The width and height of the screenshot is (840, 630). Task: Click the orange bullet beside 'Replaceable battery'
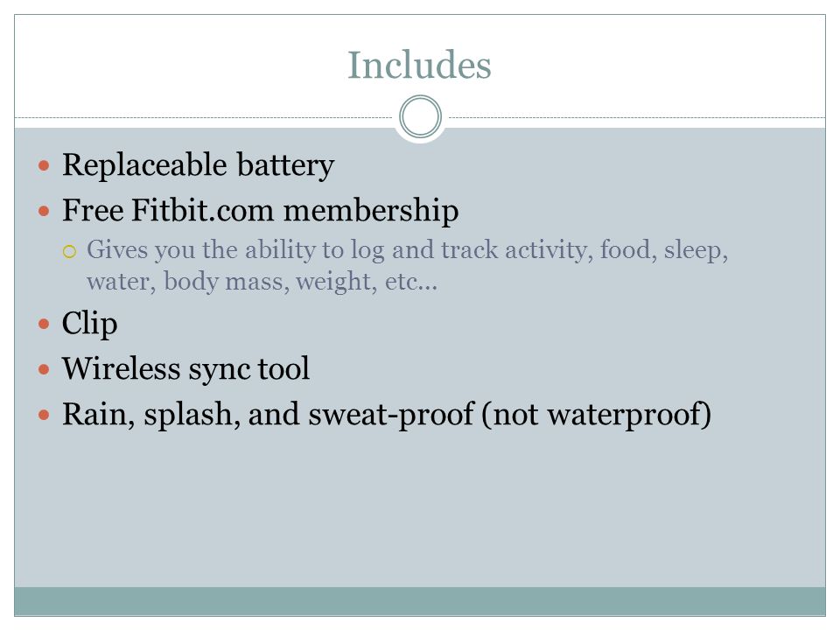(x=44, y=165)
